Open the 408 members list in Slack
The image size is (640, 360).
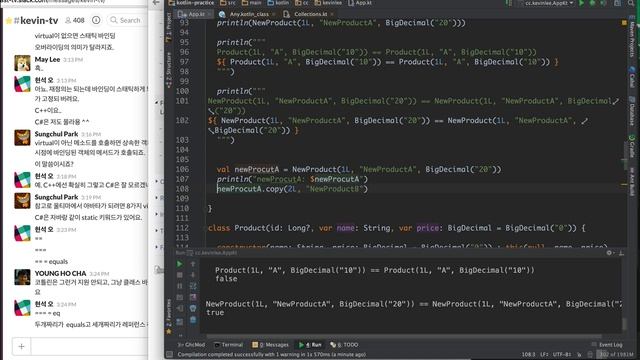click(75, 20)
